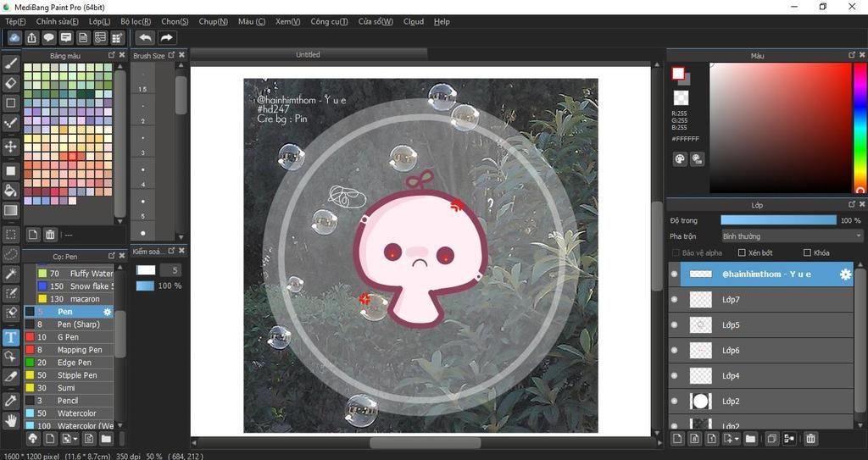Open Pha trộn blend mode dropdown
This screenshot has width=868, height=460.
point(792,236)
